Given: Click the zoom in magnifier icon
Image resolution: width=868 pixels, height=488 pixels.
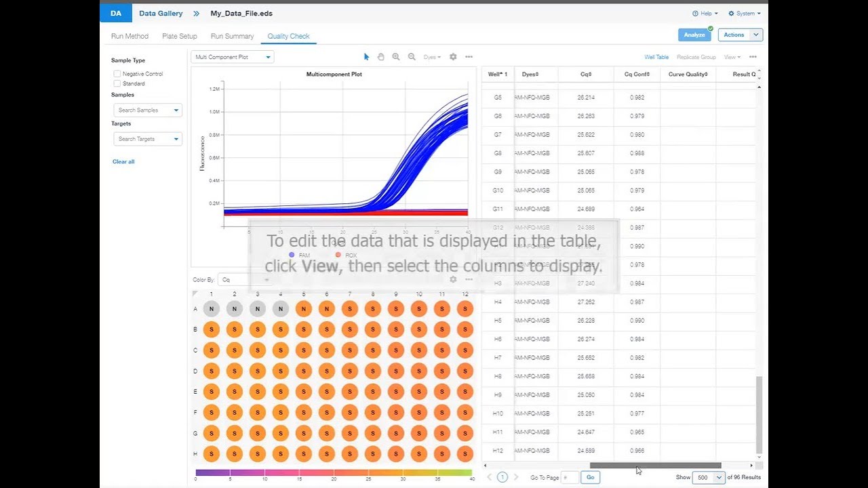Looking at the screenshot, I should [396, 57].
